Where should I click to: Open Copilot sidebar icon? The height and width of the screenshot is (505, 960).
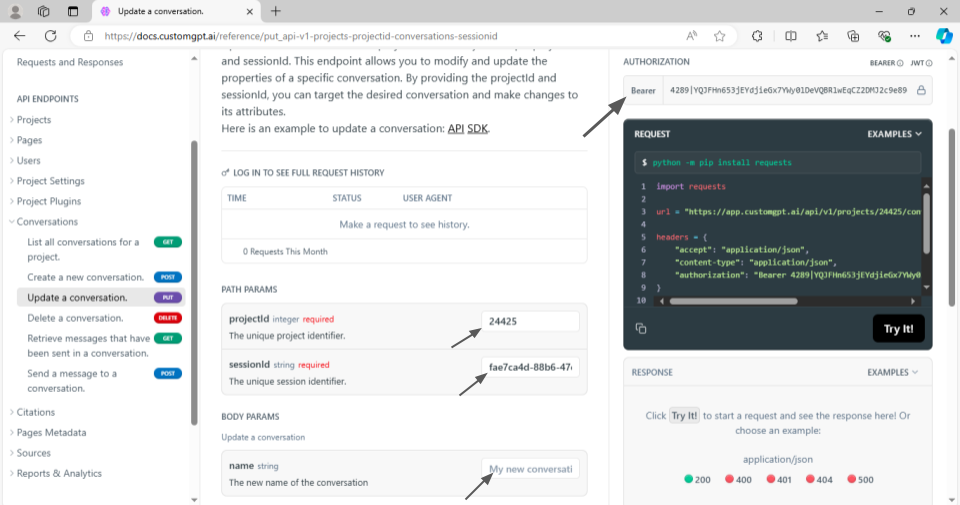click(x=944, y=36)
